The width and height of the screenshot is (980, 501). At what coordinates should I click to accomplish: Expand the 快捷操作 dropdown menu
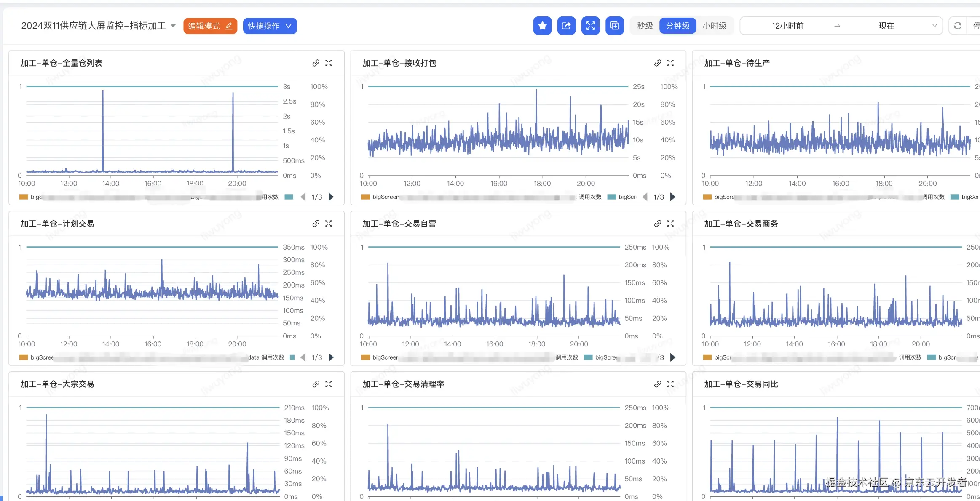pos(270,26)
